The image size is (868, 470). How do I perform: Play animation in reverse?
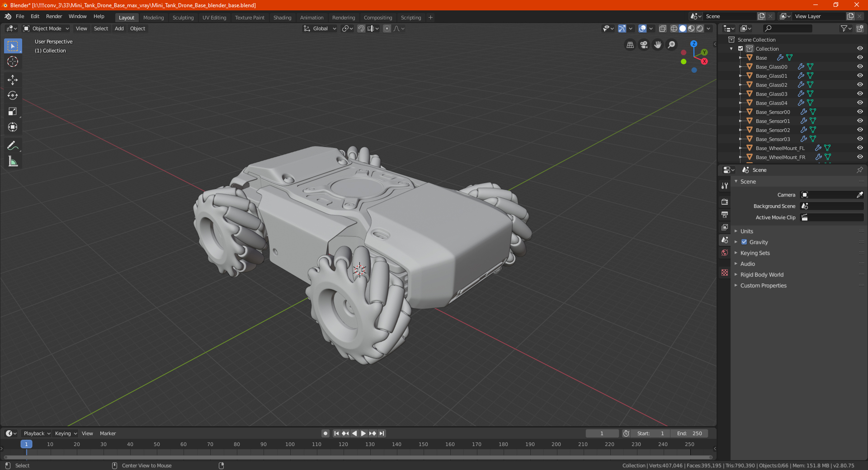click(x=354, y=433)
